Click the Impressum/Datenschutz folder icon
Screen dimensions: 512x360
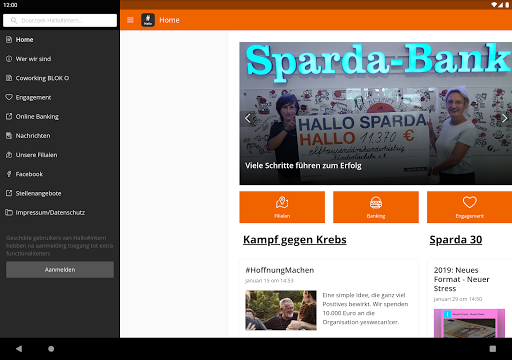point(9,212)
